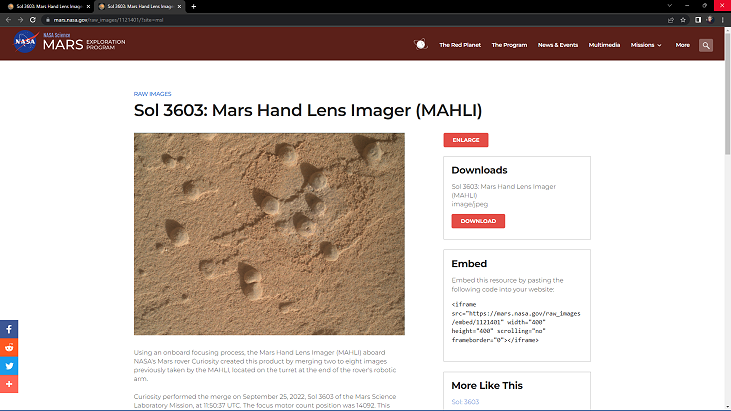Click the NASA logo
The image size is (731, 411).
(25, 42)
